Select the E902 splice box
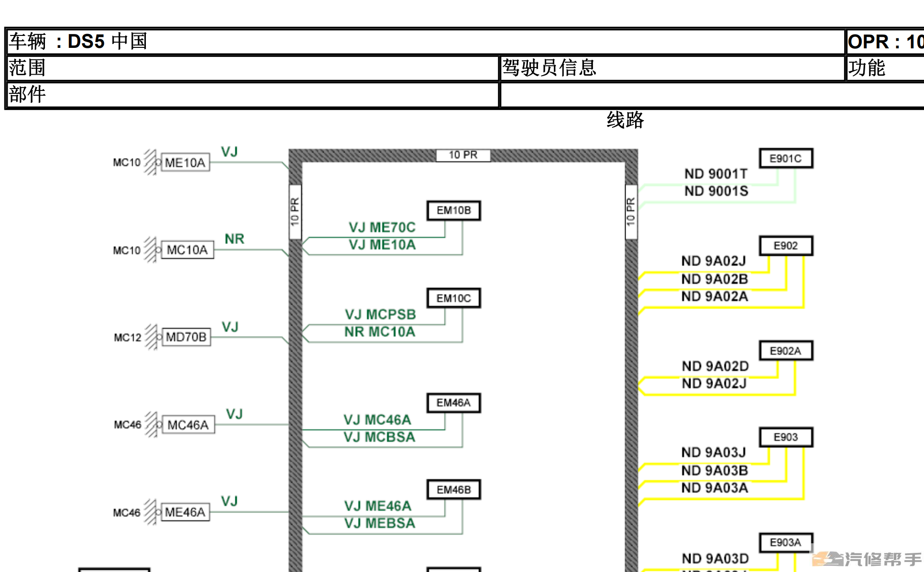The width and height of the screenshot is (924, 572). click(786, 246)
